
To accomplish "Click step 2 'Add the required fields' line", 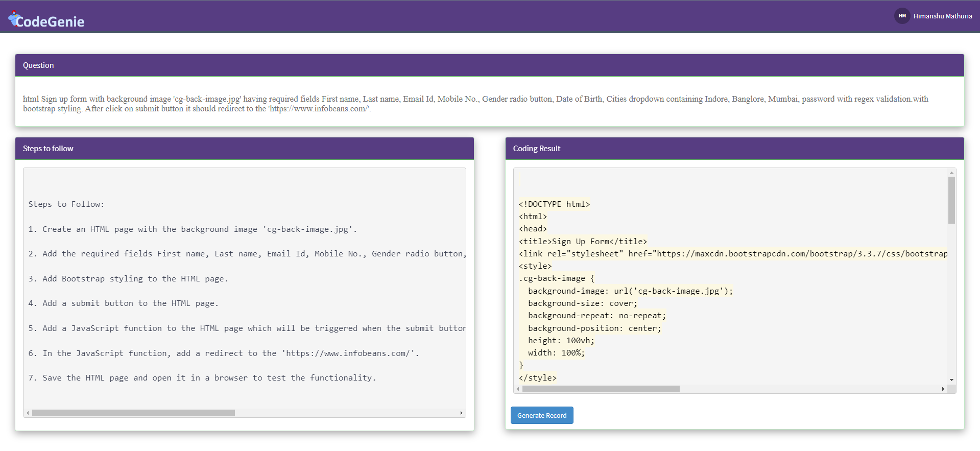I will (x=247, y=254).
